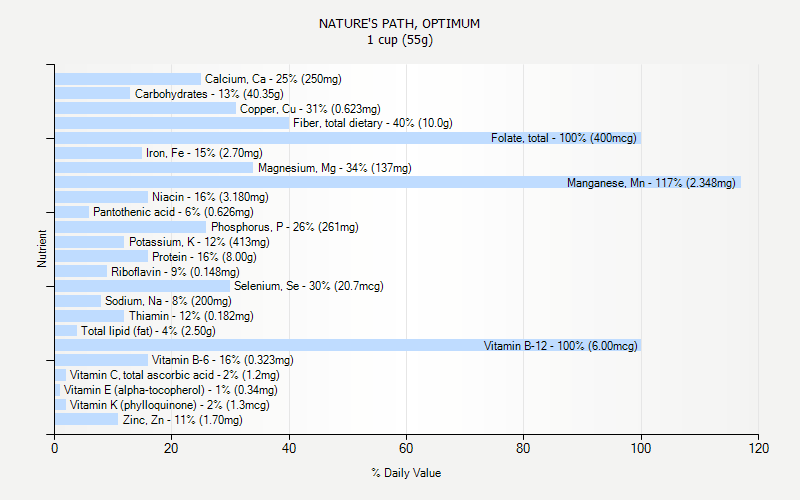Click the Riboflavin - 9% label
800x500 pixels.
[175, 272]
